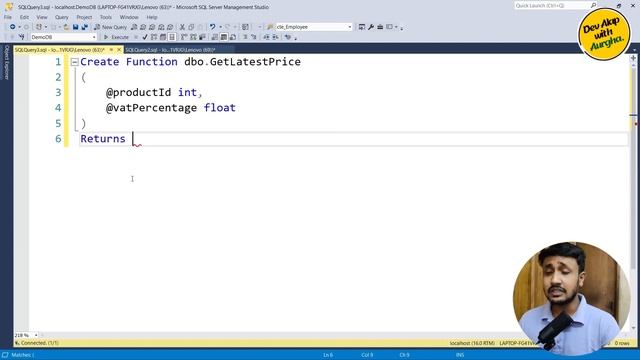
Task: Open the Edit menu
Action: coord(24,17)
